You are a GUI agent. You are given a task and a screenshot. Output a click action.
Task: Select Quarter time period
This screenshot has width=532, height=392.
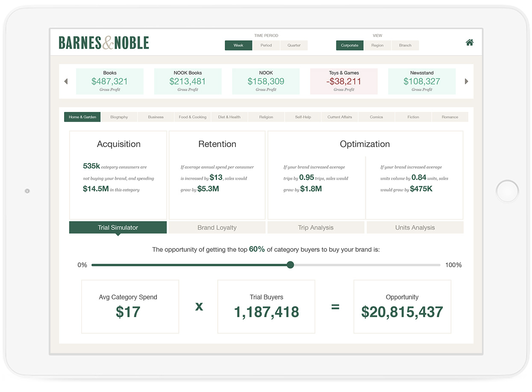pos(294,45)
